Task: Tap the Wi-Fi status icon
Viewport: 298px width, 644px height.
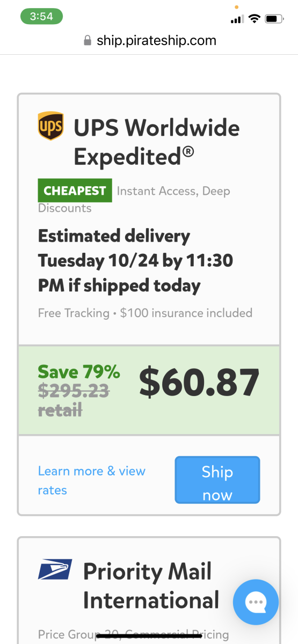Action: pos(254,19)
